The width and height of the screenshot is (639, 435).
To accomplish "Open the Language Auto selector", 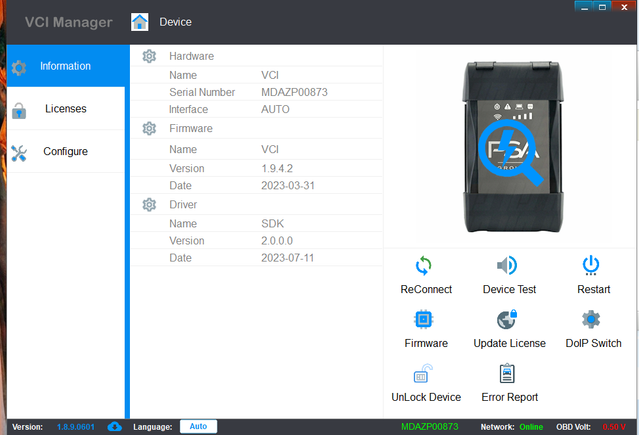I will 198,426.
